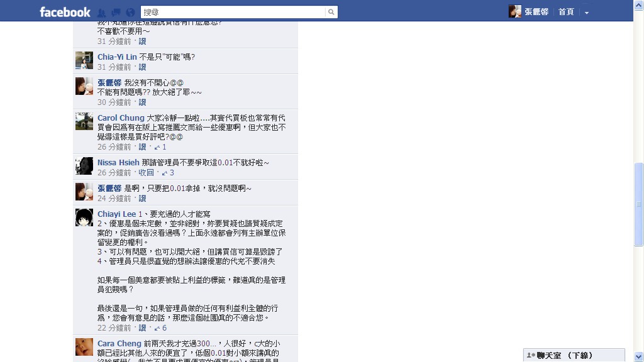Click the facebook logo
The width and height of the screenshot is (644, 362).
(65, 13)
